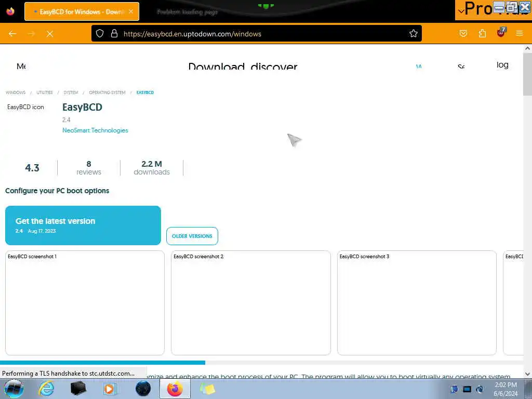Open the black box taskbar application
Image resolution: width=532 pixels, height=399 pixels.
coord(78,389)
